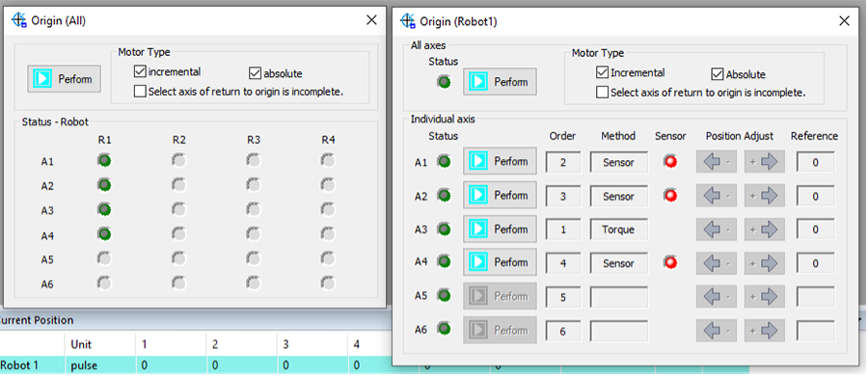Viewport: 868px width, 377px height.
Task: Click Perform for axis A1
Action: pos(500,162)
